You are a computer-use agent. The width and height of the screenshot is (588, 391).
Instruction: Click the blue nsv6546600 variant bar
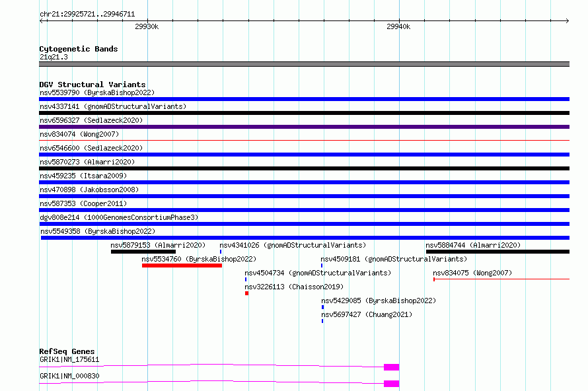click(304, 155)
